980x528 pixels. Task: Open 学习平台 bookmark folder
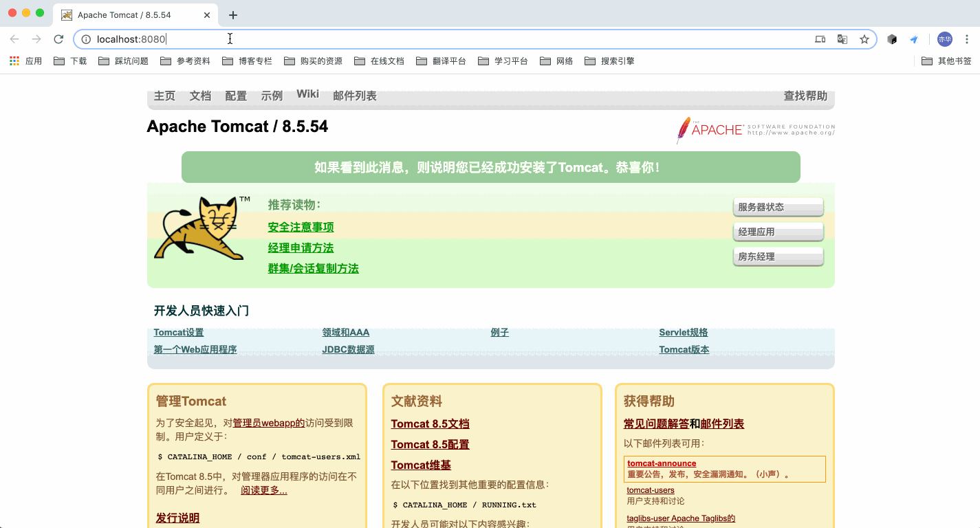pos(503,61)
